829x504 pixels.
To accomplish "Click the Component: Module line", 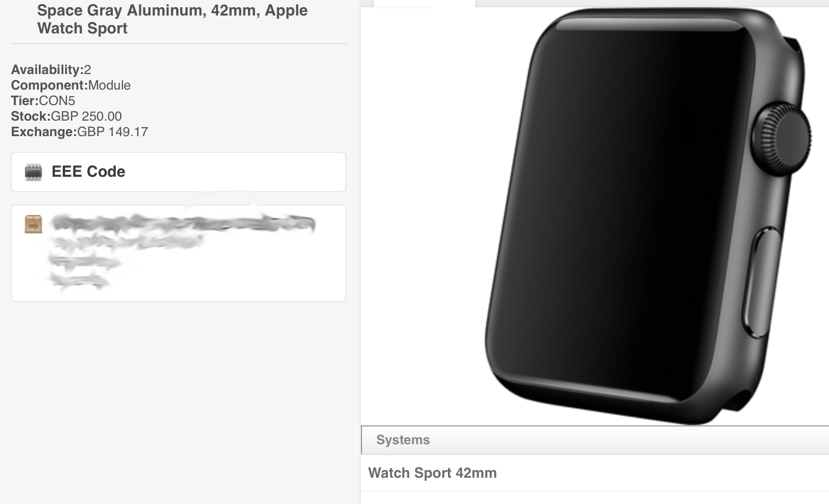I will click(70, 85).
